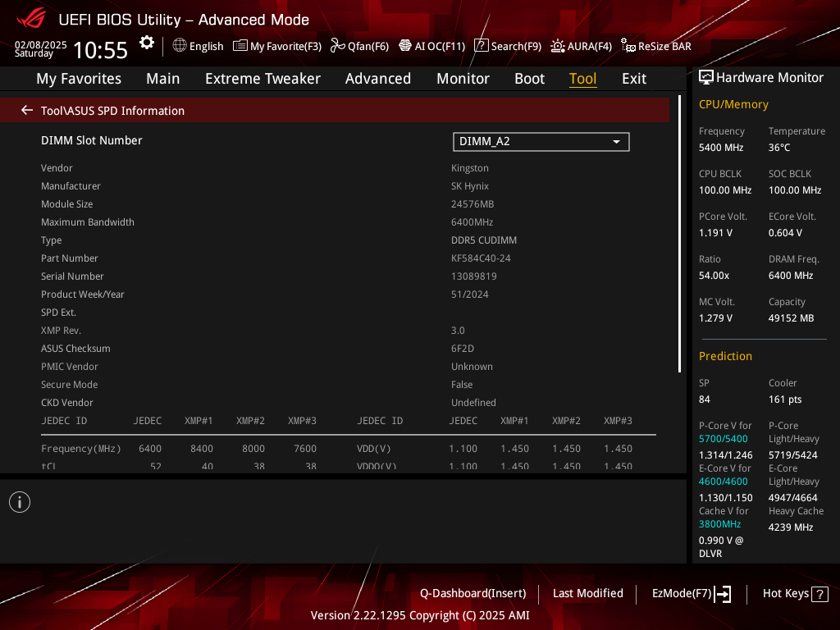Image resolution: width=840 pixels, height=630 pixels.
Task: Click the XMP#1 frequency value 8400
Action: pyautogui.click(x=202, y=449)
